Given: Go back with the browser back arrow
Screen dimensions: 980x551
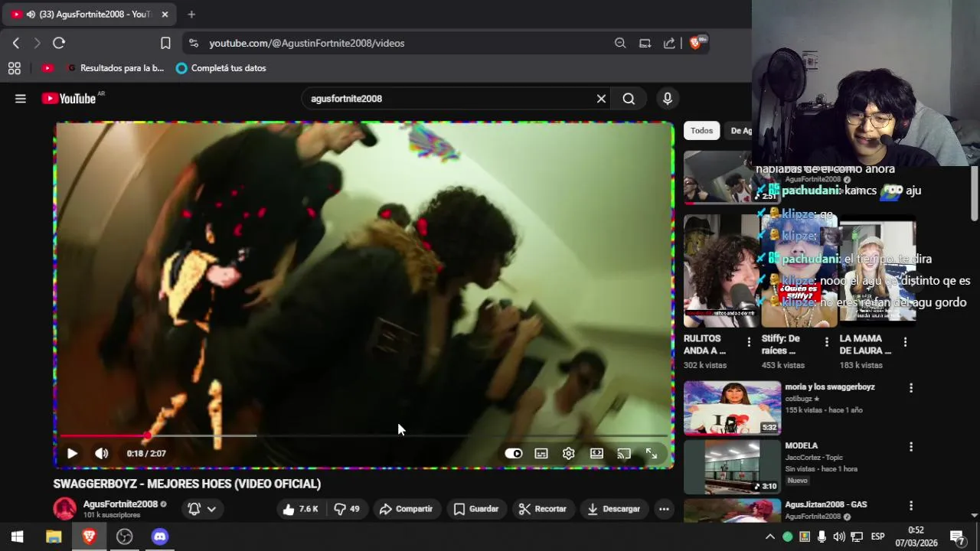Looking at the screenshot, I should (x=16, y=44).
